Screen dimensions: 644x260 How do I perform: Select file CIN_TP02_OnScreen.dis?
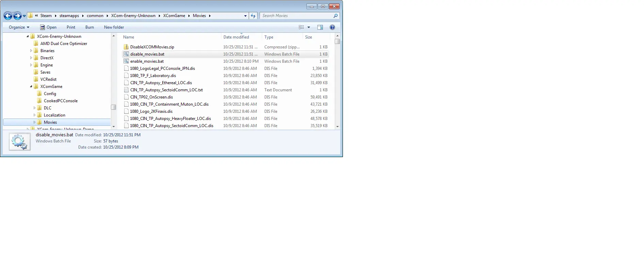click(x=151, y=97)
